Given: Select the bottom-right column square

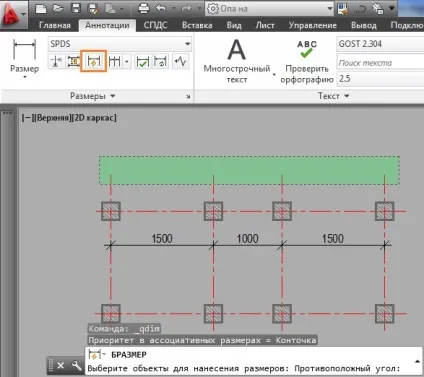Looking at the screenshot, I should (384, 314).
